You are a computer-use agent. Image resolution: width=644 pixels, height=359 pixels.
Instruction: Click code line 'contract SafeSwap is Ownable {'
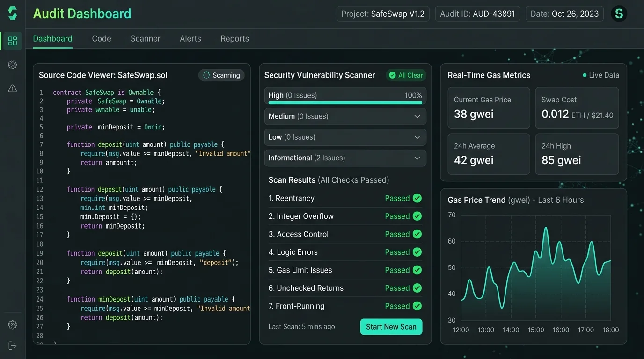coord(107,93)
